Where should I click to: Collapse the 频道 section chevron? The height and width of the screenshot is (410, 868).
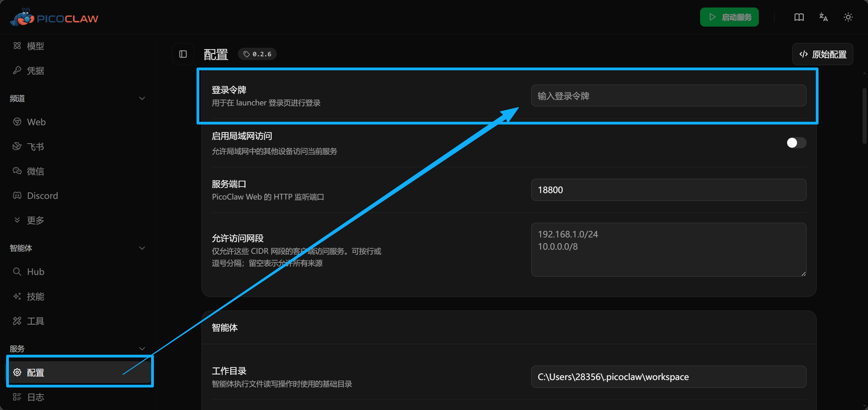pyautogui.click(x=142, y=99)
